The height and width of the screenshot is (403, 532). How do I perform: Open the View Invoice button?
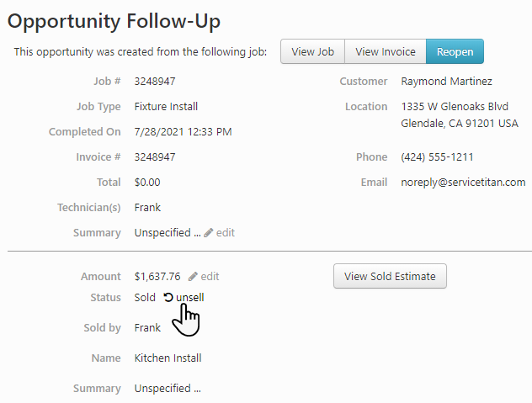(x=385, y=51)
